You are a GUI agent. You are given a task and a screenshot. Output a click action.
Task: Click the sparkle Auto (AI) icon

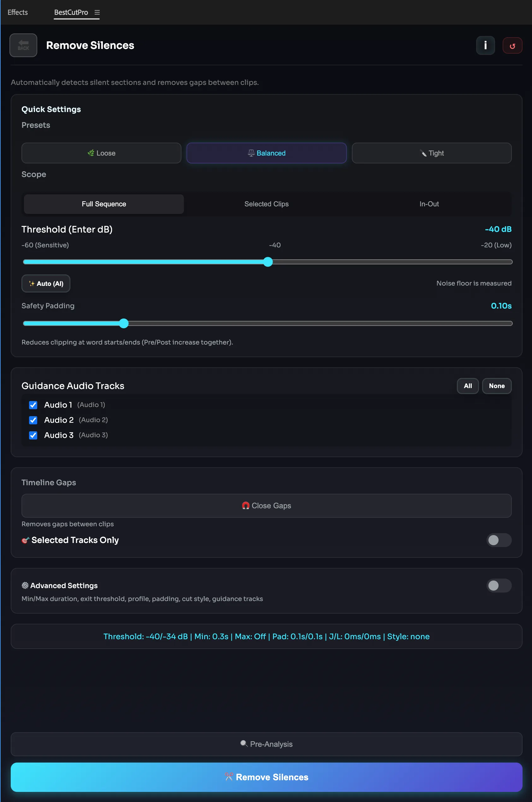32,284
